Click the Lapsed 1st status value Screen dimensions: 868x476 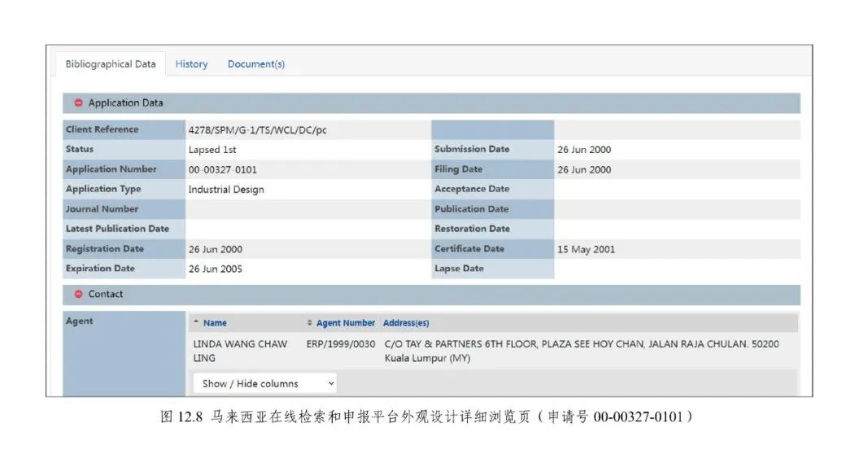[x=212, y=150]
